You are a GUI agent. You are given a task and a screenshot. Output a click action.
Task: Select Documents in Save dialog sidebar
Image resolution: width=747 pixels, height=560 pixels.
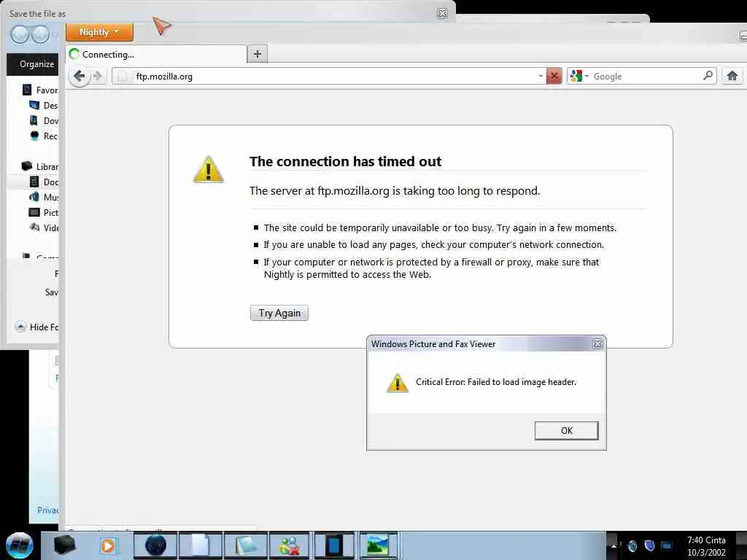tap(44, 182)
